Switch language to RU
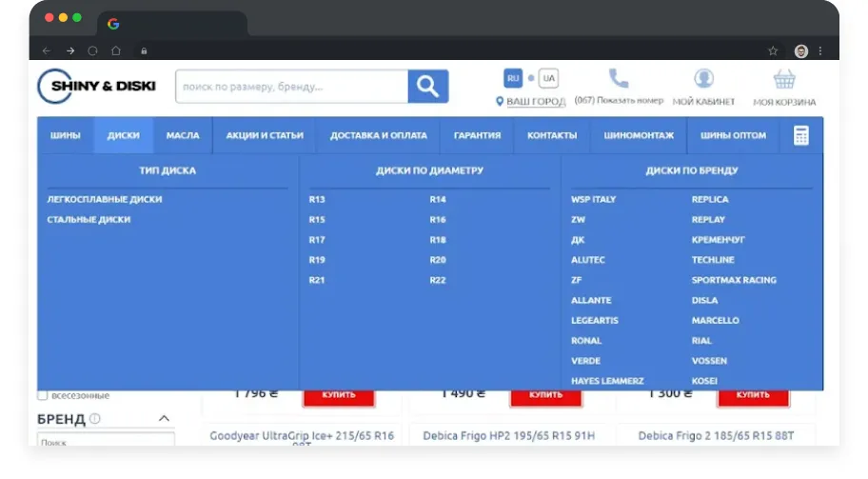This screenshot has height=479, width=868. coord(513,78)
